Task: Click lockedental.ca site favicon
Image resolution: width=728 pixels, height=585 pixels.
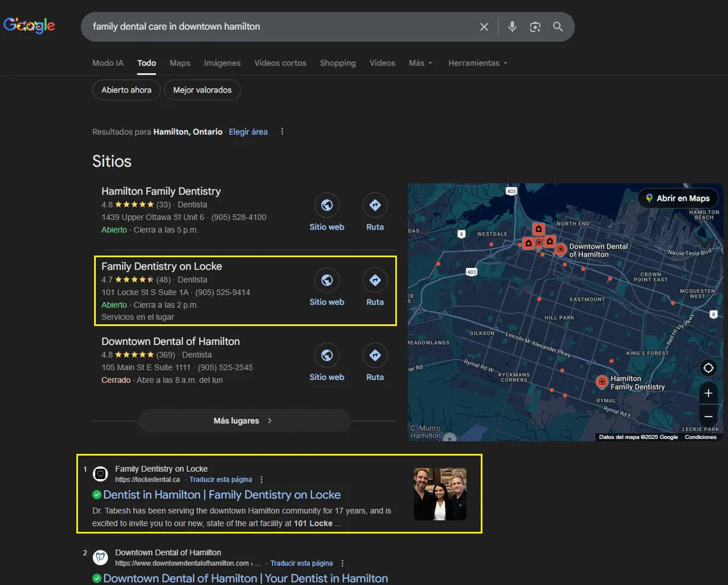Action: [x=101, y=473]
